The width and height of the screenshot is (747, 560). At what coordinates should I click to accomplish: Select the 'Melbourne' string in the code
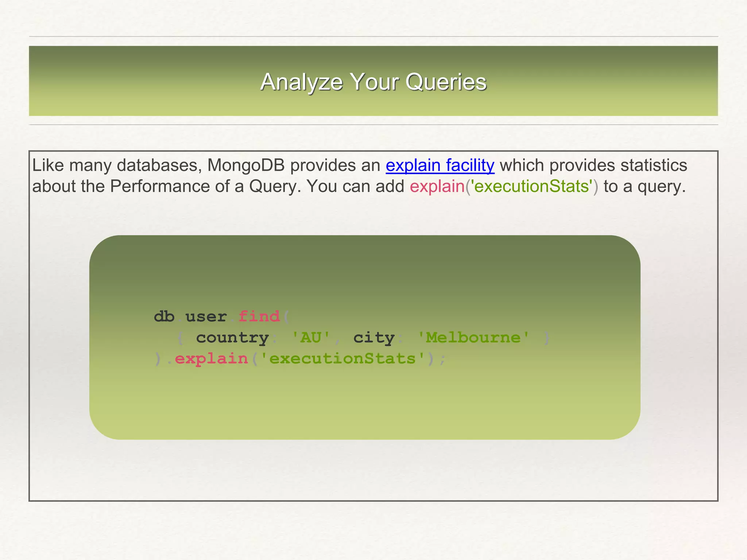[473, 337]
